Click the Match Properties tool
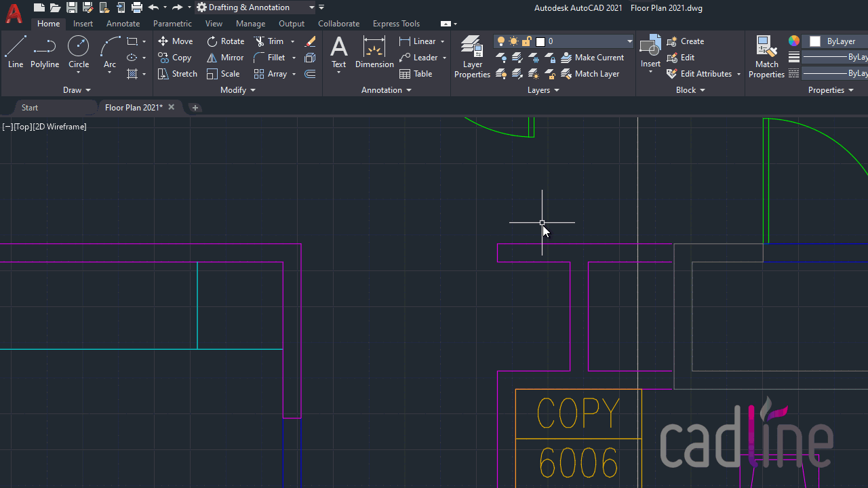The image size is (868, 488). coord(766,57)
